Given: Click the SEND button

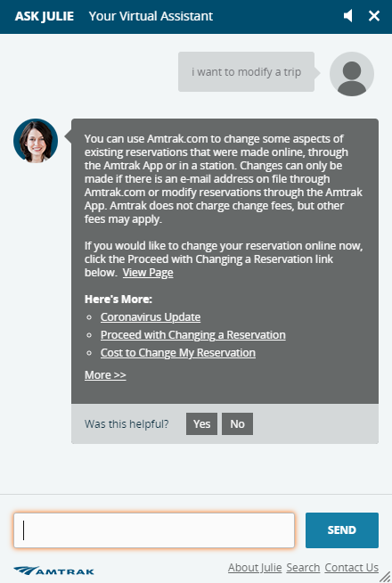Looking at the screenshot, I should tap(342, 530).
